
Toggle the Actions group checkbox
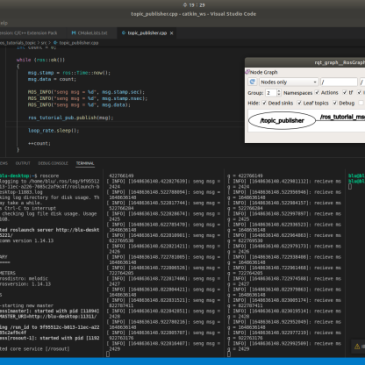317,92
